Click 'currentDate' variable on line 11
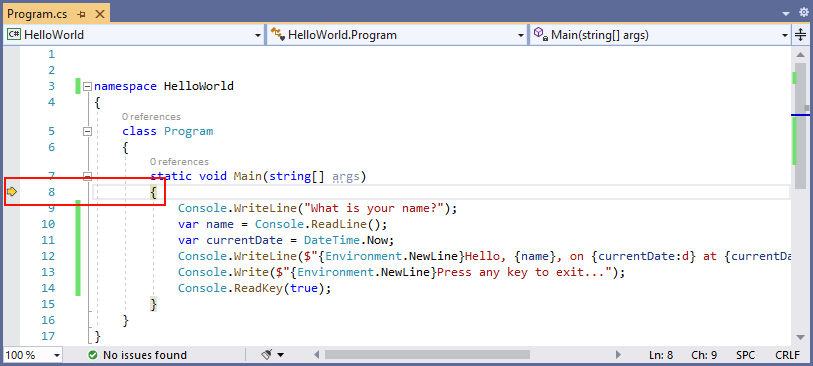The image size is (813, 366). tap(245, 241)
